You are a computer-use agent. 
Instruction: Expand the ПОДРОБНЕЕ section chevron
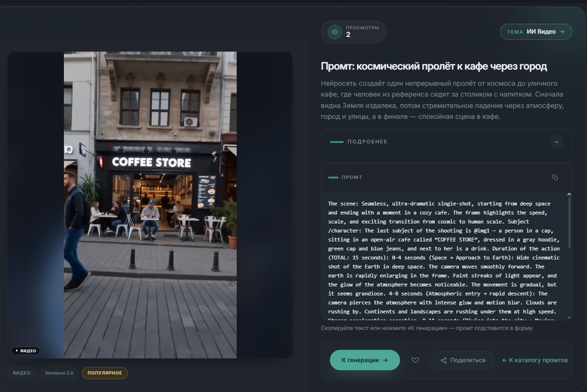point(556,142)
